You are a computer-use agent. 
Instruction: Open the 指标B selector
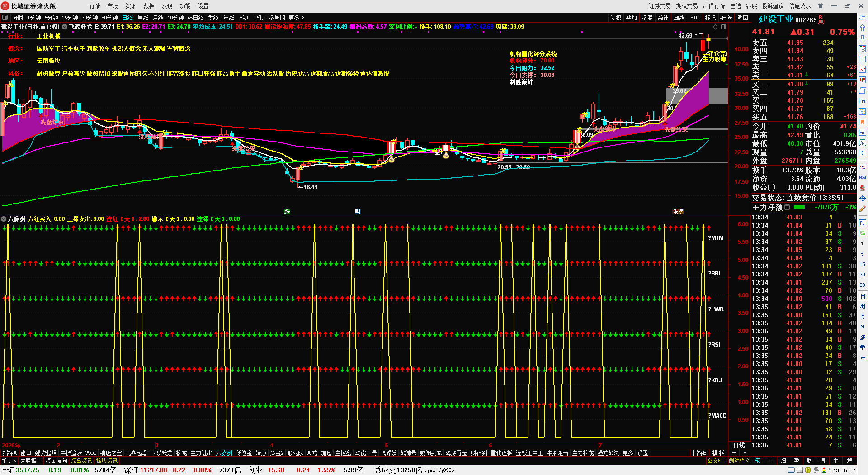pos(699,453)
